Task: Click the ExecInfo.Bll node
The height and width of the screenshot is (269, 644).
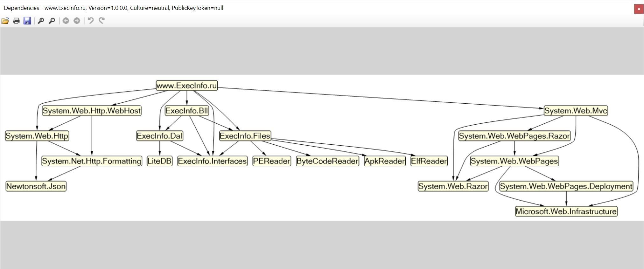Action: (187, 111)
